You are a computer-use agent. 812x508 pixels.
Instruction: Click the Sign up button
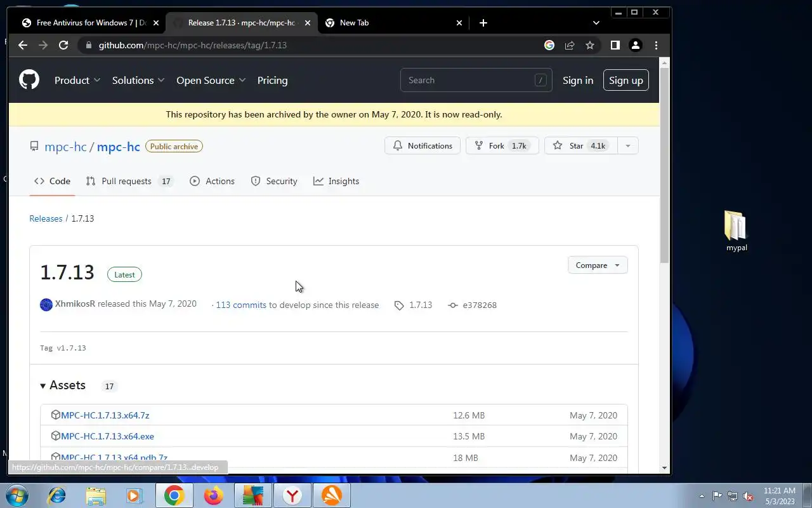(x=626, y=80)
